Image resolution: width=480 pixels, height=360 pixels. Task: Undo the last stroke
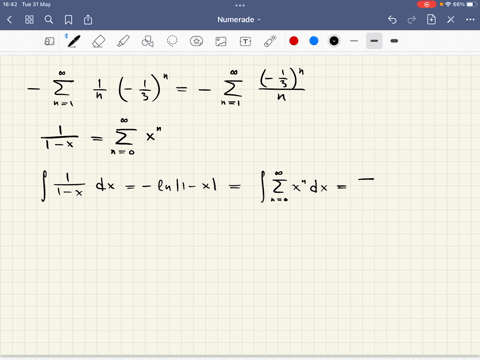click(x=392, y=20)
